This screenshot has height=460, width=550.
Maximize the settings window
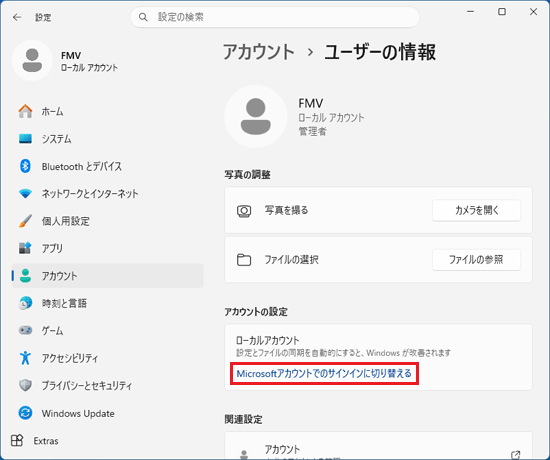502,12
